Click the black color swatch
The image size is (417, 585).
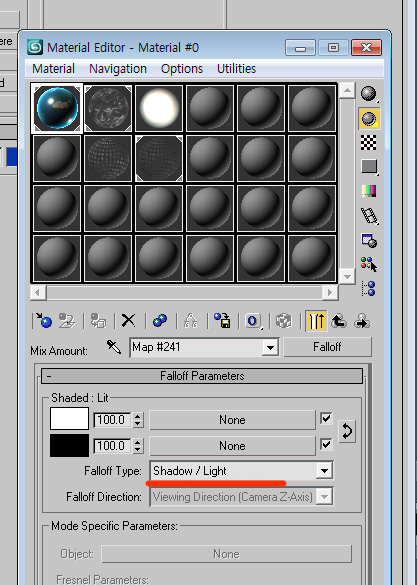pyautogui.click(x=69, y=445)
